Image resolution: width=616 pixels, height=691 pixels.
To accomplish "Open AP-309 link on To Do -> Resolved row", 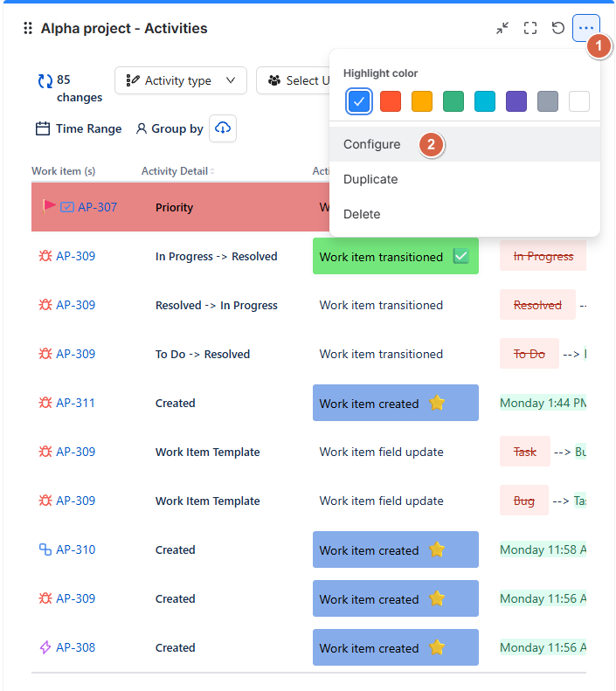I will coord(75,354).
